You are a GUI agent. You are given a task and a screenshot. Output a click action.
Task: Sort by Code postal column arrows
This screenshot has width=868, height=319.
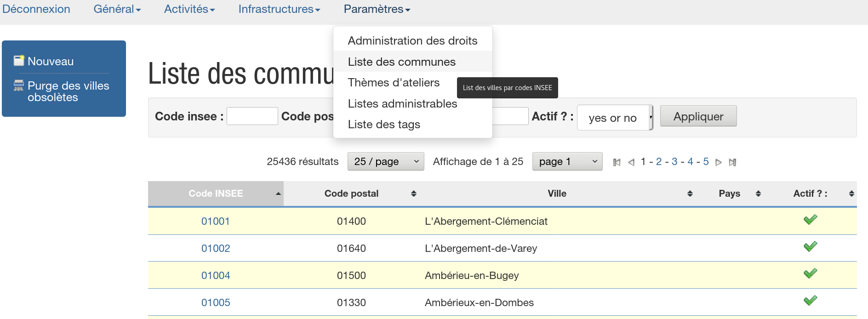point(414,194)
